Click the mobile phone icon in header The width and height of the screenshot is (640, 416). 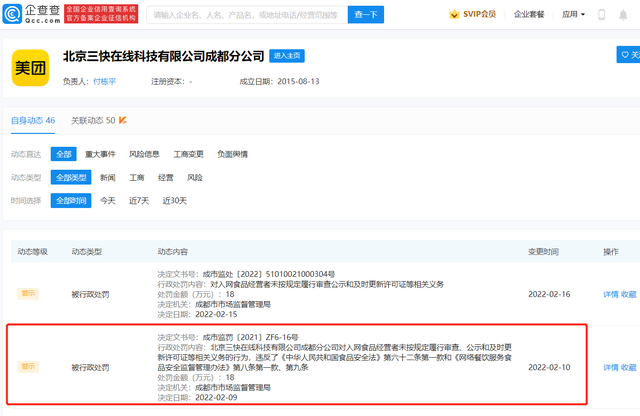pos(601,15)
